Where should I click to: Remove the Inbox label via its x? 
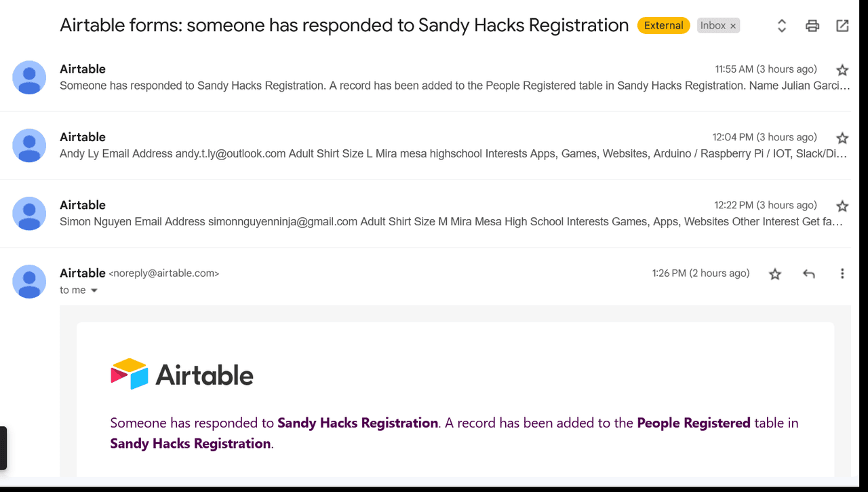(x=733, y=26)
